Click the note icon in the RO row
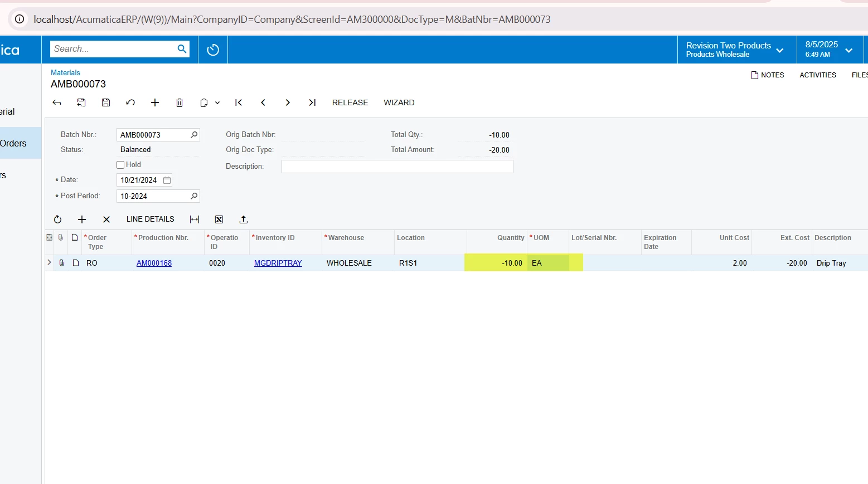 click(x=76, y=263)
